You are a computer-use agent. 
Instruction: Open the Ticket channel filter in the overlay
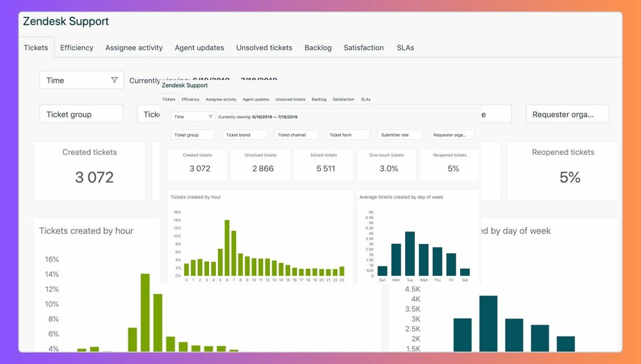296,135
